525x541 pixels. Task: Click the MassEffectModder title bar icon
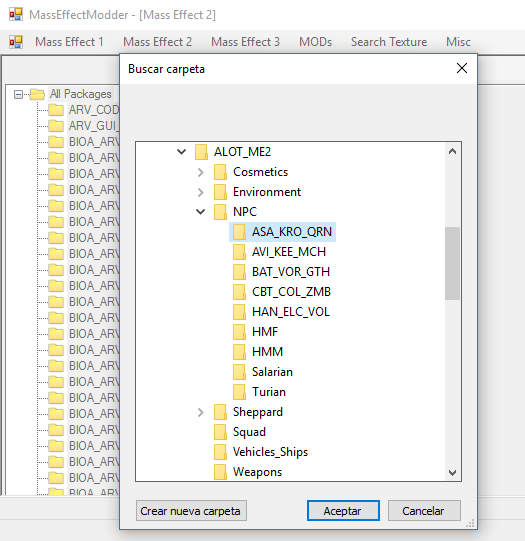point(16,14)
